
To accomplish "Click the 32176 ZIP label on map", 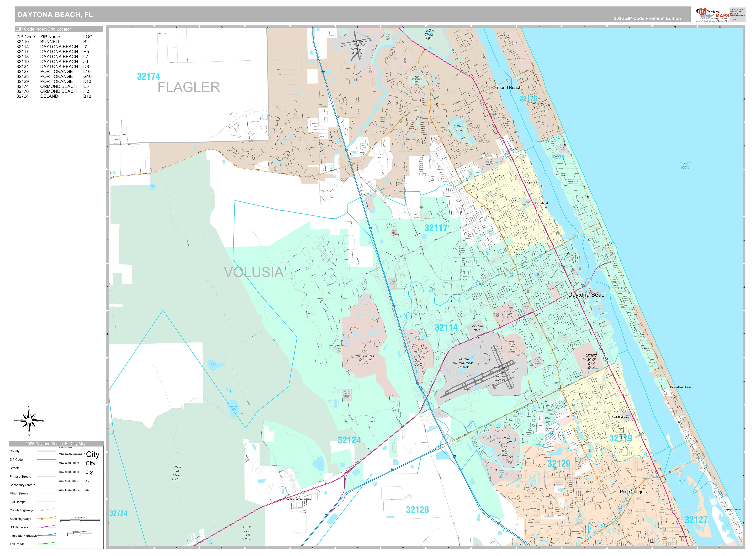I will [528, 99].
